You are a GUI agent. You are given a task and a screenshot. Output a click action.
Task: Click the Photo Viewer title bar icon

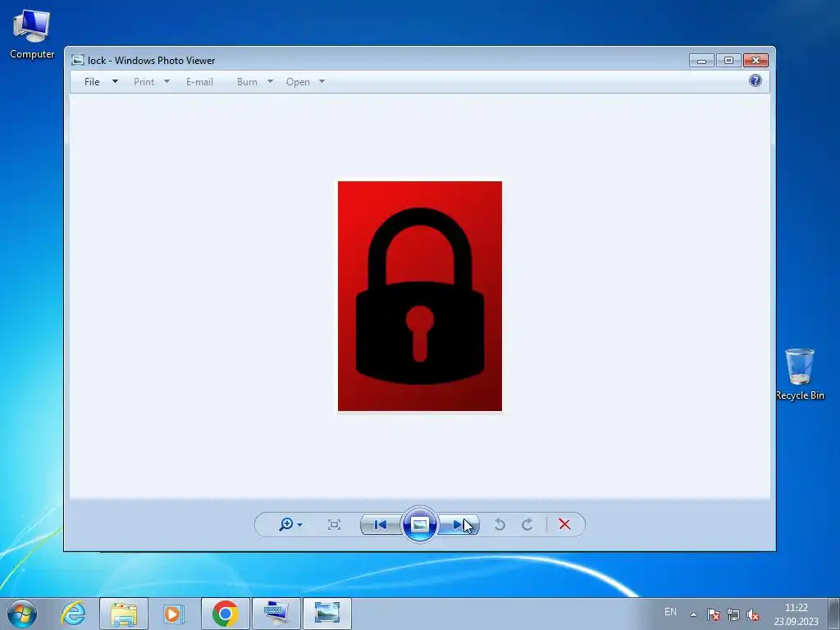pos(78,60)
